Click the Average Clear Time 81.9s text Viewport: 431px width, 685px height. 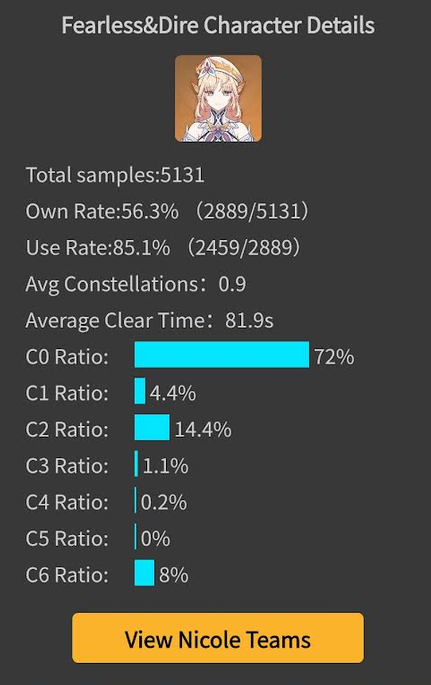pyautogui.click(x=149, y=320)
